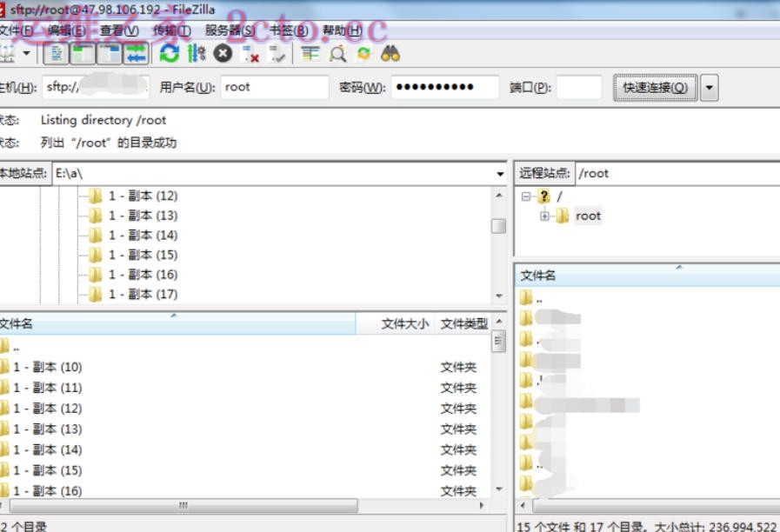Cancel the current operation with the black X icon
The image size is (780, 532).
pos(223,53)
